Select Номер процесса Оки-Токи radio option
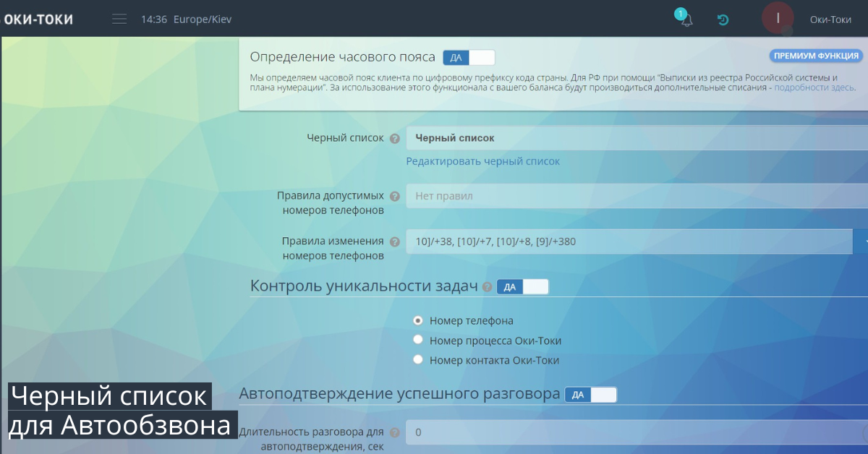Image resolution: width=868 pixels, height=454 pixels. [417, 340]
